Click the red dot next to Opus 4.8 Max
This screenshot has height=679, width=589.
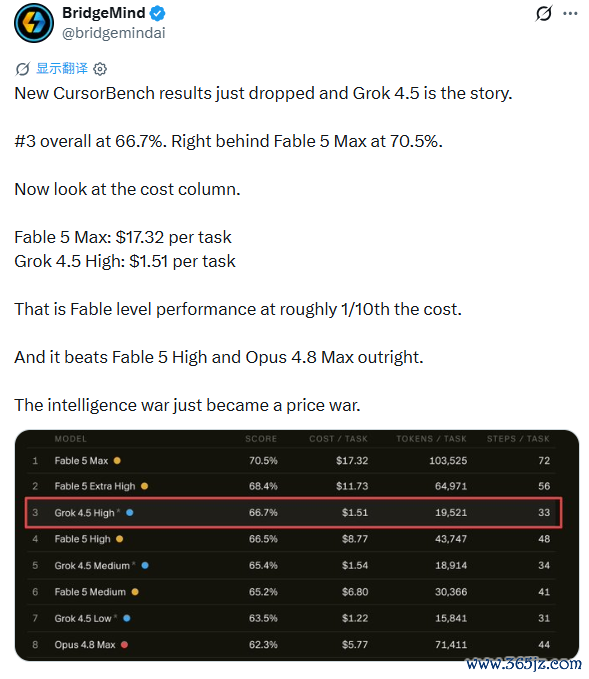(x=124, y=645)
